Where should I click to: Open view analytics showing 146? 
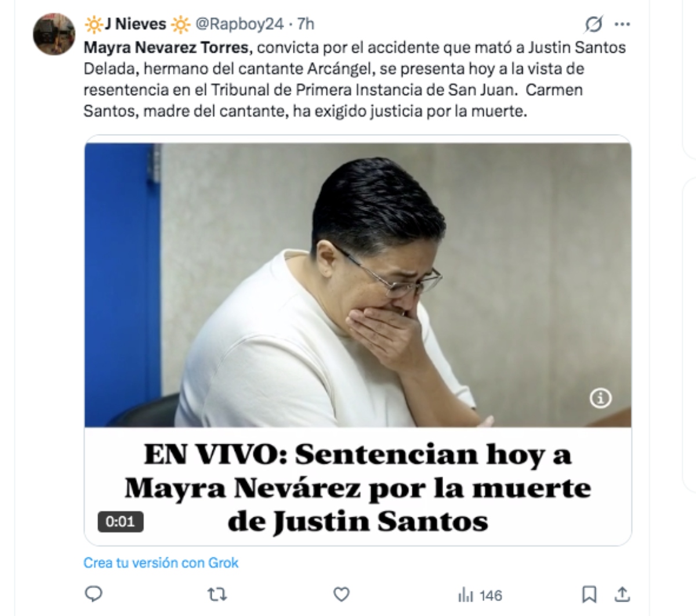(480, 595)
